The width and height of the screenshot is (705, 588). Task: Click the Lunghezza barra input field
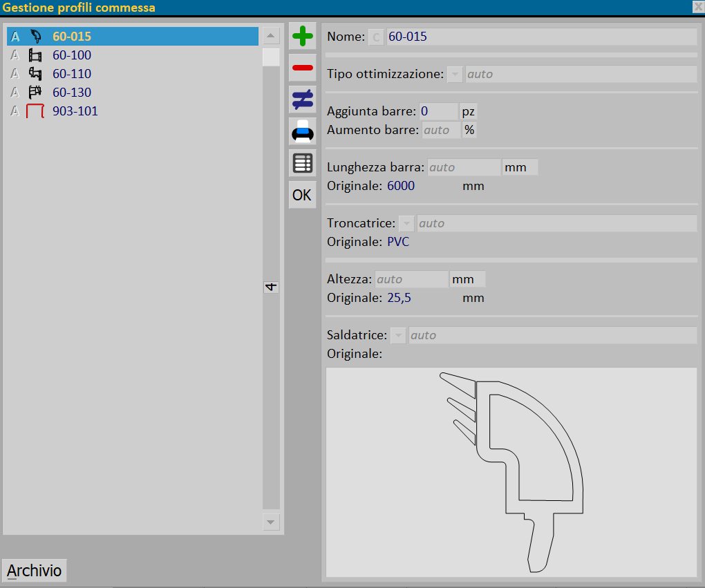464,167
